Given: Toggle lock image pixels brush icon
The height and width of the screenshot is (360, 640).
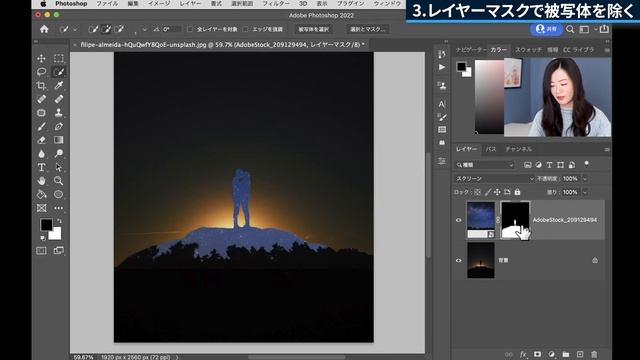Looking at the screenshot, I should click(x=488, y=192).
